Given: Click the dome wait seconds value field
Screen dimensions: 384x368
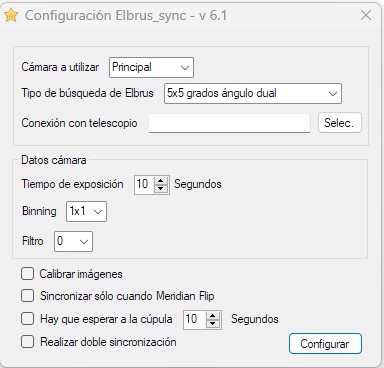Looking at the screenshot, I should 195,319.
